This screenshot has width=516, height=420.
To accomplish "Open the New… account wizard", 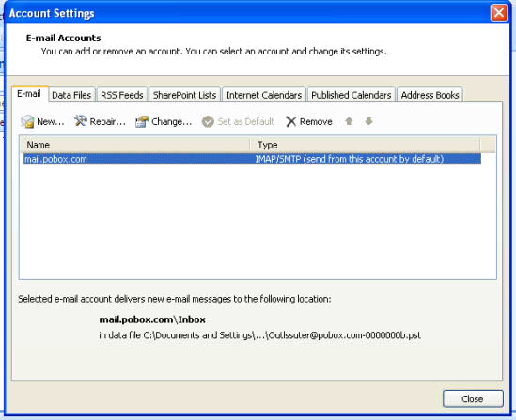I will tap(42, 122).
